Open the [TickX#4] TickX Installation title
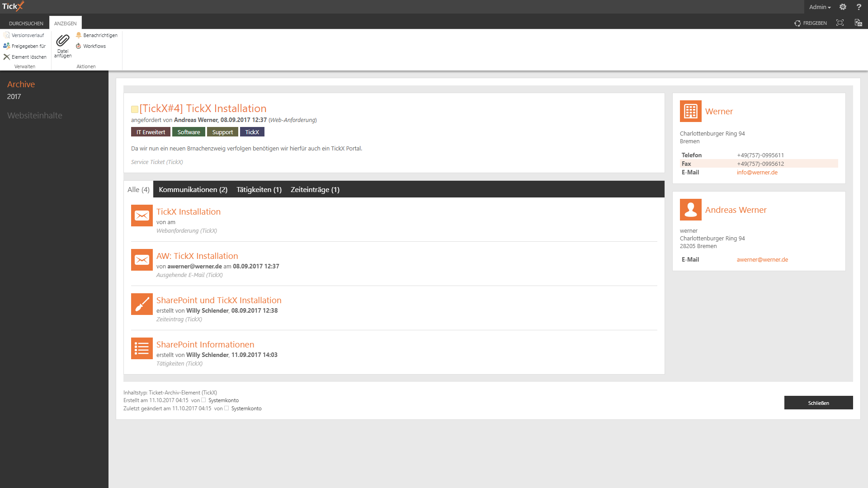 tap(203, 108)
